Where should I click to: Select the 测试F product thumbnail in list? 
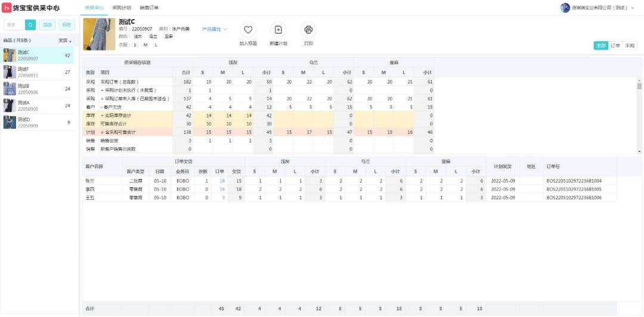[9, 72]
